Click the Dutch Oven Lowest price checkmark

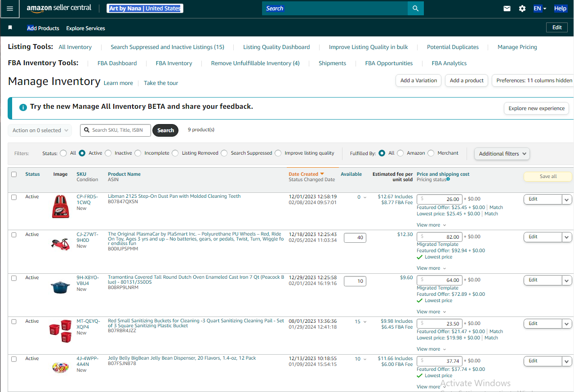pyautogui.click(x=419, y=301)
